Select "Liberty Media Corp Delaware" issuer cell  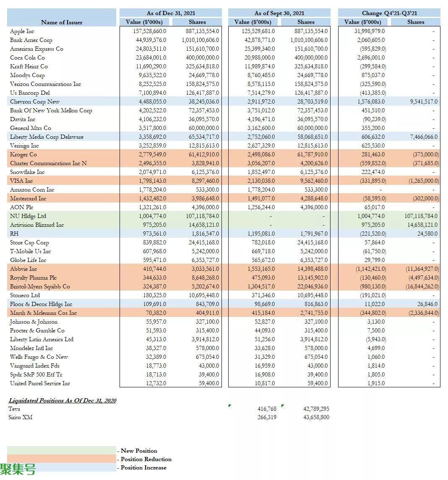47,137
